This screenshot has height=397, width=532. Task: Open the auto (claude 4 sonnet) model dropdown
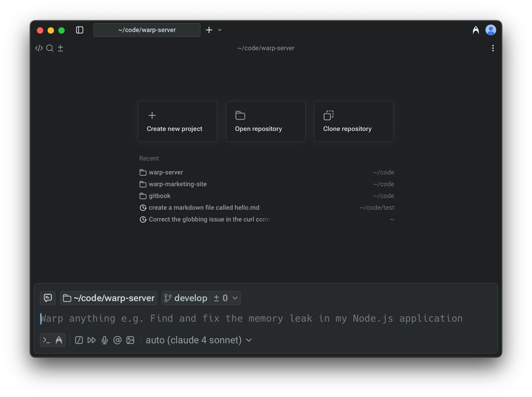point(199,340)
